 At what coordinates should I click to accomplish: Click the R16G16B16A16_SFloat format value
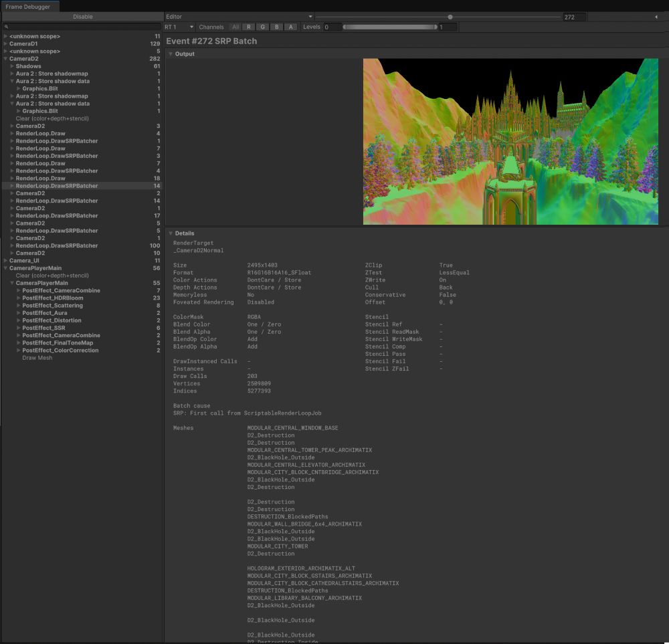pos(279,273)
